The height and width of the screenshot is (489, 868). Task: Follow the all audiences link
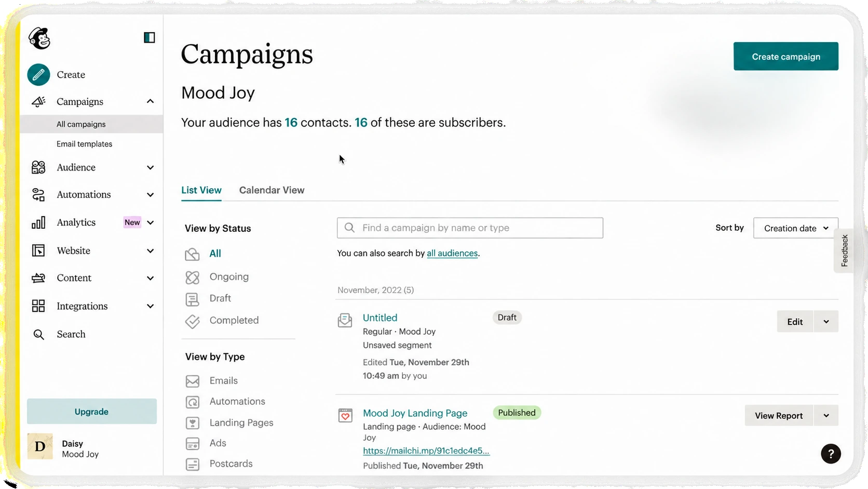tap(452, 254)
